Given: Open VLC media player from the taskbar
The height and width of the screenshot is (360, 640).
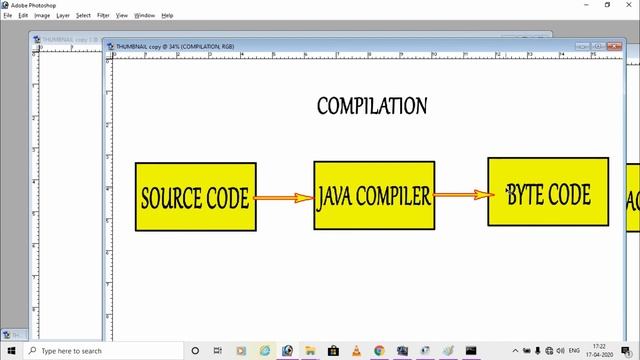Looking at the screenshot, I should click(x=356, y=351).
